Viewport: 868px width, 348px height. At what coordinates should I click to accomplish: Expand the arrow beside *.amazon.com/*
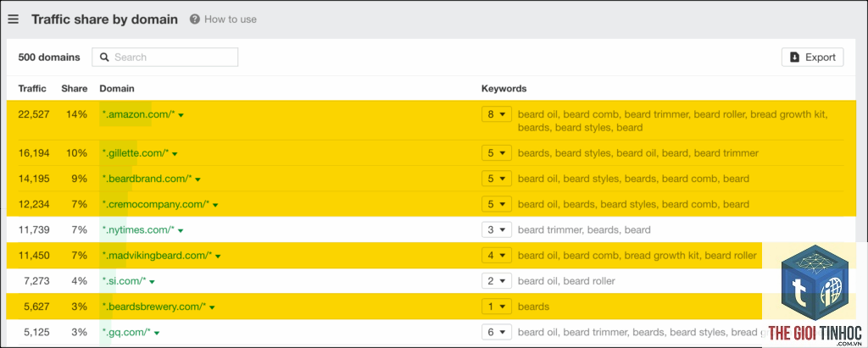(181, 115)
